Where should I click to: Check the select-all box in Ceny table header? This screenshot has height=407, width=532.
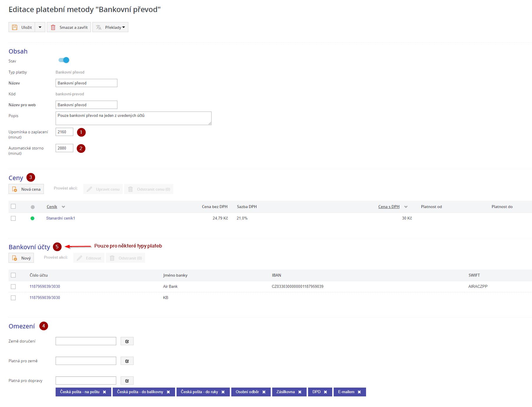13,207
